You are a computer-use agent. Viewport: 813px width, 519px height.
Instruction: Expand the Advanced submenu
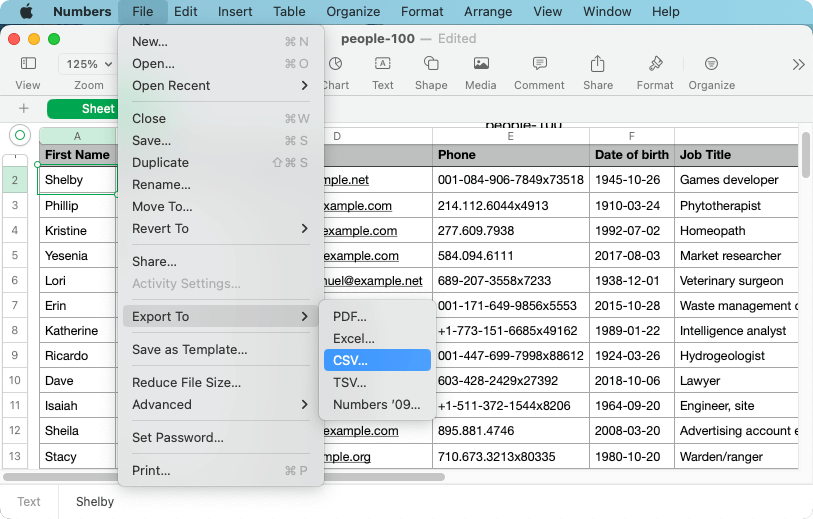[x=220, y=405]
